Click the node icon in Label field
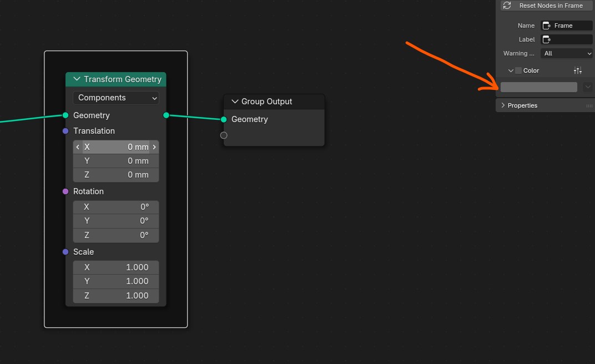The width and height of the screenshot is (595, 364). tap(546, 39)
